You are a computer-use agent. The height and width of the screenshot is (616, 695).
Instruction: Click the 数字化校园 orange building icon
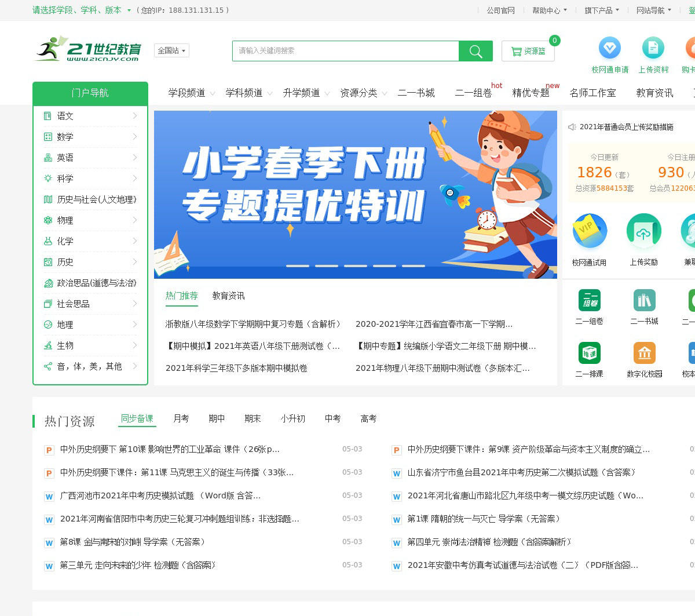click(x=644, y=353)
